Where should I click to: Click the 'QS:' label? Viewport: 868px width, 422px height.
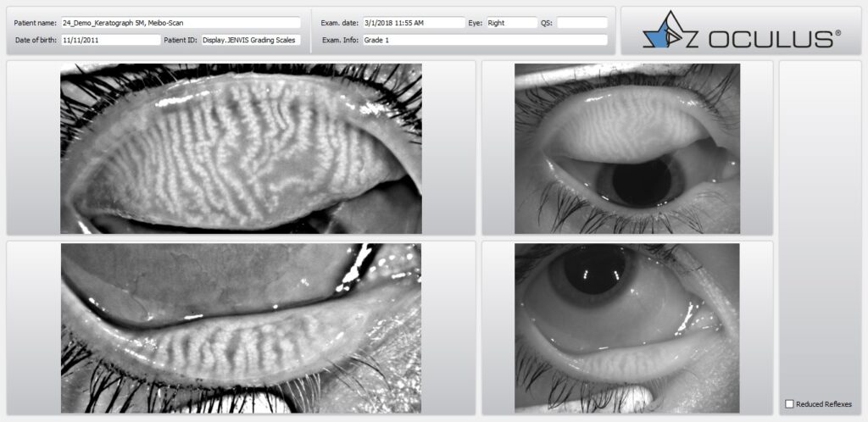pos(546,23)
